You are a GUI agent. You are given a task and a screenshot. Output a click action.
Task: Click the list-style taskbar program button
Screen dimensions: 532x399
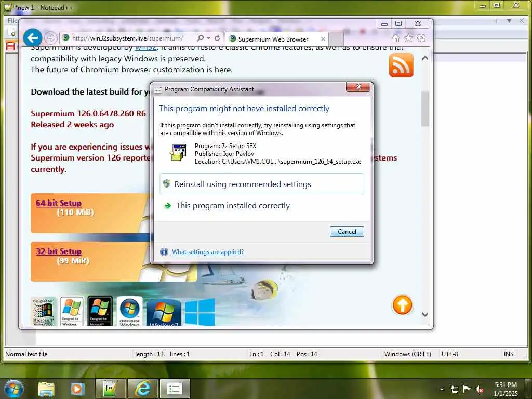[175, 389]
